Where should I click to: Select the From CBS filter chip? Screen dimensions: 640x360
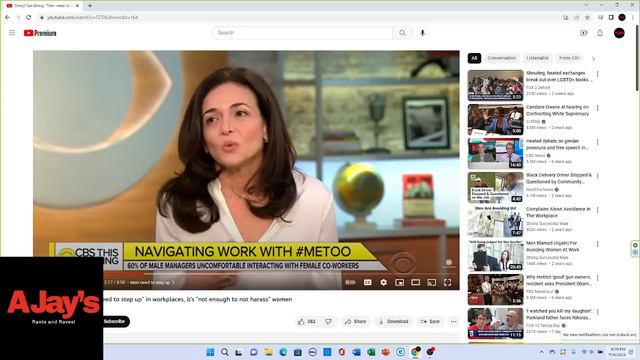[569, 58]
